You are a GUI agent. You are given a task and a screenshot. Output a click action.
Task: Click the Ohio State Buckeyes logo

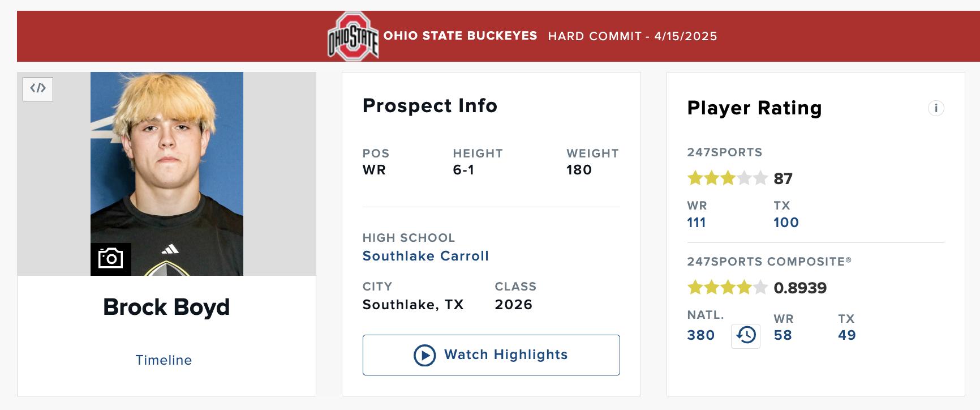[353, 36]
